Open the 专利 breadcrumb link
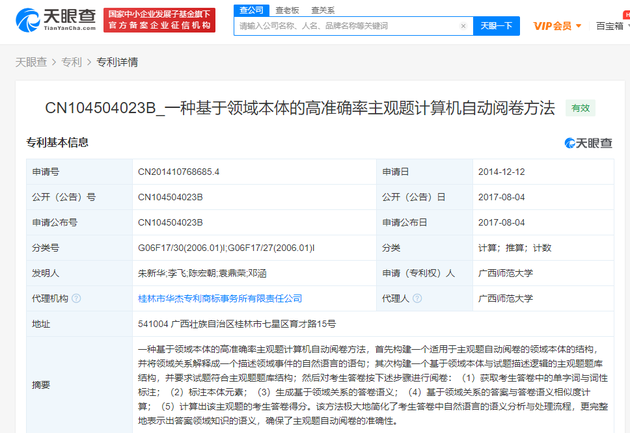The height and width of the screenshot is (433, 630). (72, 62)
